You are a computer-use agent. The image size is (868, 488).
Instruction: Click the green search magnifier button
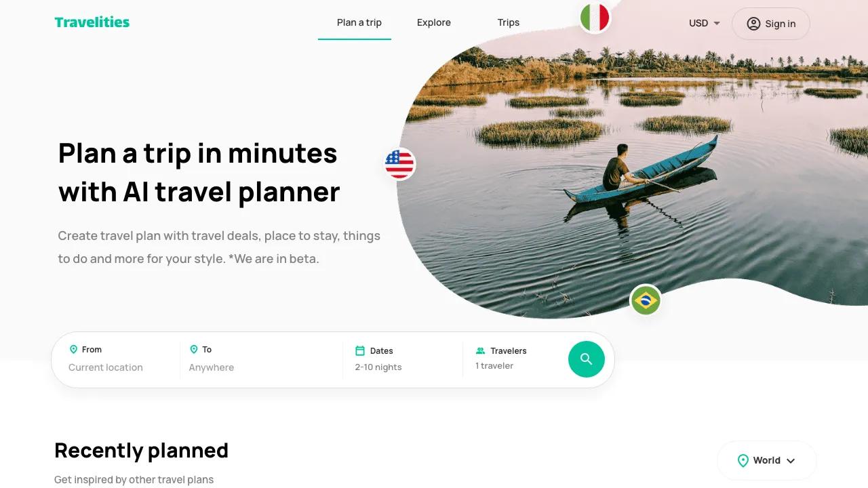coord(586,359)
